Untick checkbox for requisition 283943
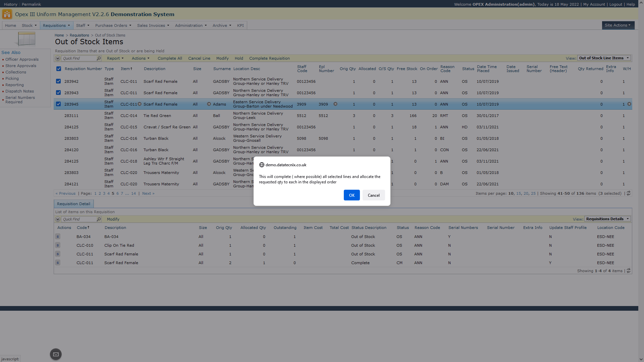This screenshot has width=644, height=362. [x=58, y=93]
